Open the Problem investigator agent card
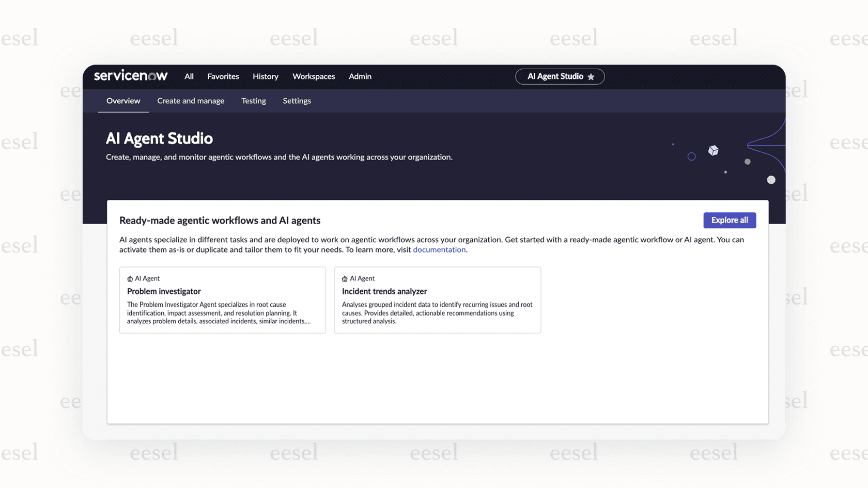The image size is (868, 488). (x=222, y=300)
